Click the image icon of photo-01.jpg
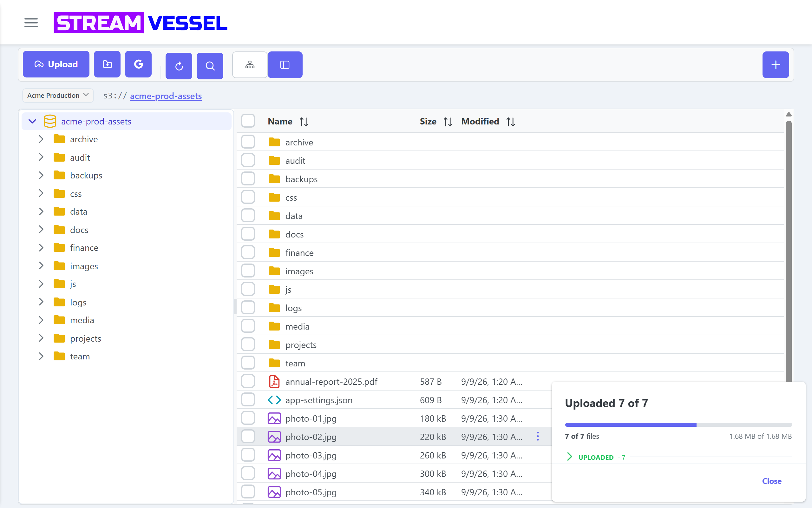Viewport: 812px width, 508px height. [x=274, y=419]
